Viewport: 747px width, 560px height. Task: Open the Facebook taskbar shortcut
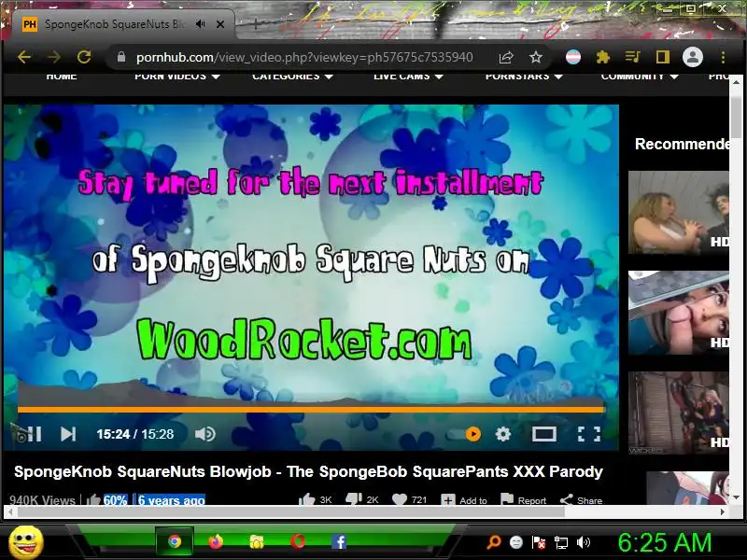point(339,542)
